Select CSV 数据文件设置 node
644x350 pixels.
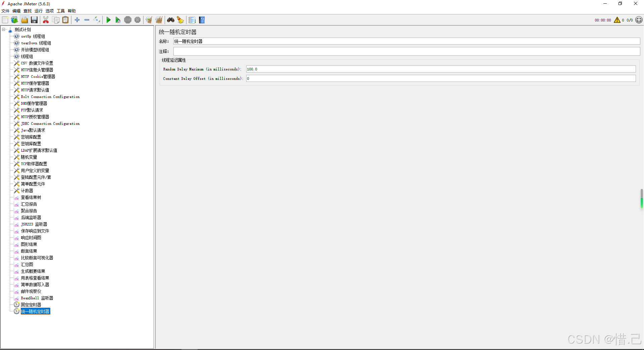click(x=37, y=63)
